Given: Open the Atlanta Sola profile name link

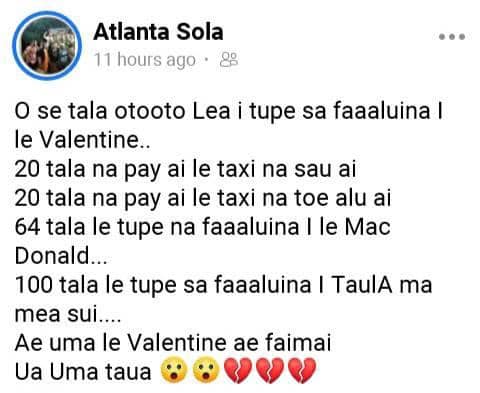Looking at the screenshot, I should tap(158, 32).
